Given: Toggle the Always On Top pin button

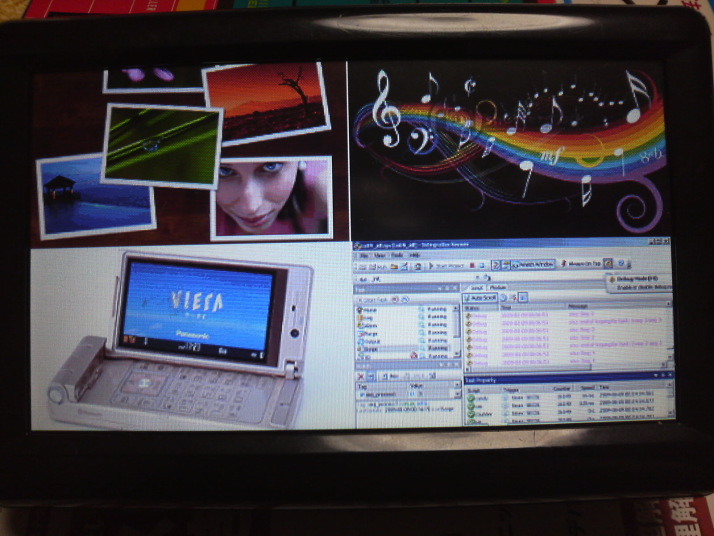Looking at the screenshot, I should pos(581,263).
